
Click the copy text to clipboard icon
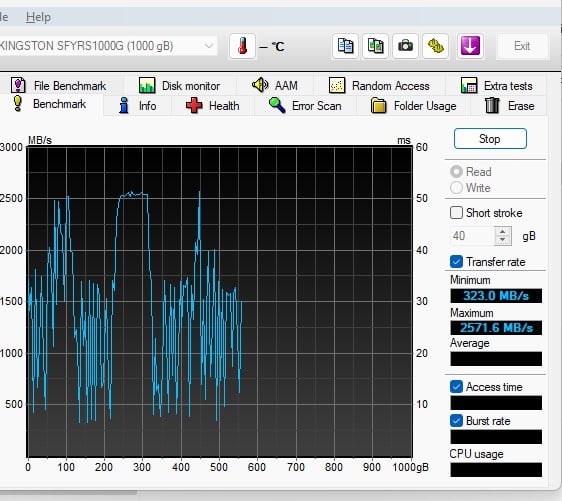(345, 46)
